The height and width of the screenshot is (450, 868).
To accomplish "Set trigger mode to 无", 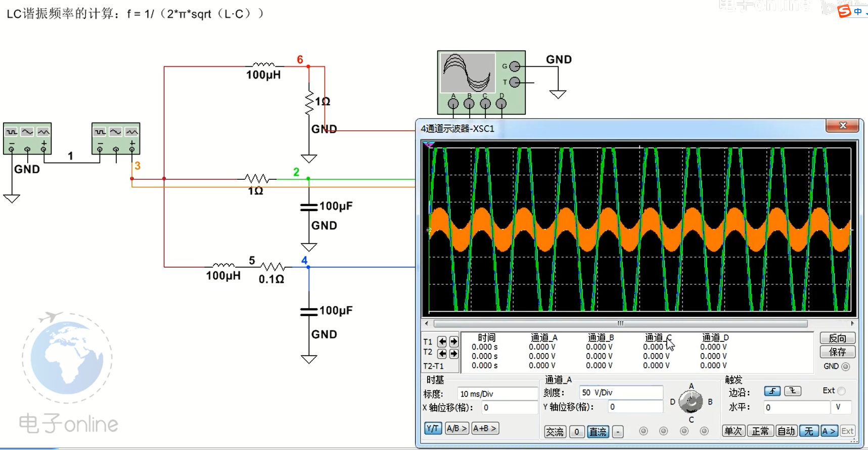I will (809, 431).
